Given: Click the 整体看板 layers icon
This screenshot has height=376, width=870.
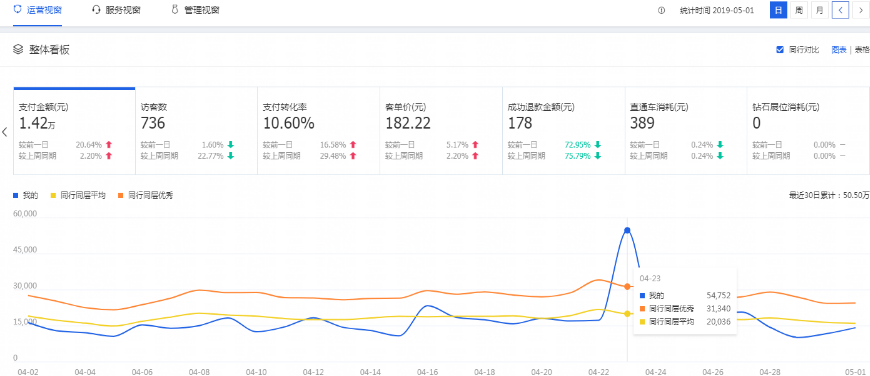Looking at the screenshot, I should click(x=18, y=50).
